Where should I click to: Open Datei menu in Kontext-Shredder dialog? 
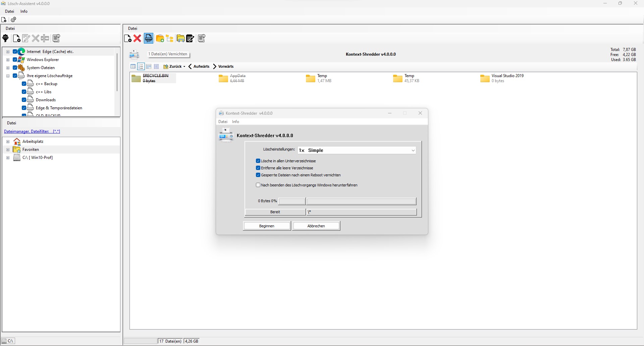[x=223, y=122]
